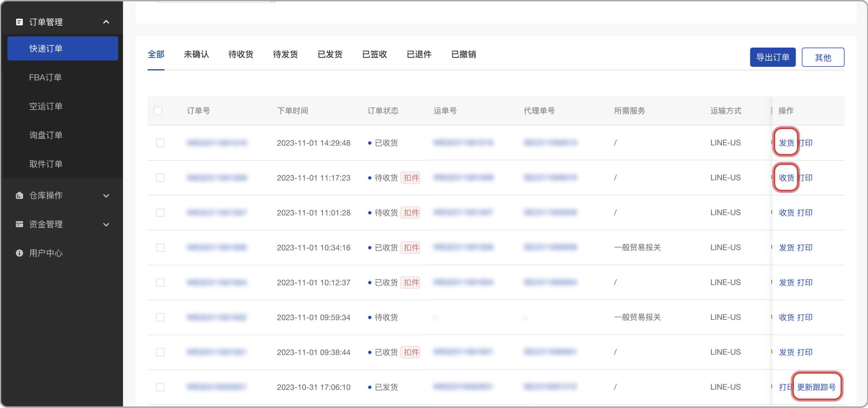This screenshot has height=408, width=868.
Task: Click the 扣件 tag on the 10:34:16 order
Action: point(411,248)
